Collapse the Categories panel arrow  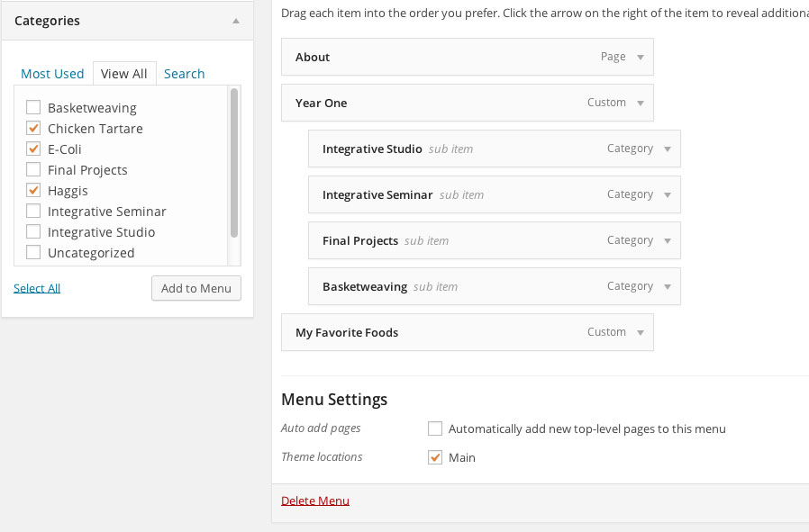coord(236,21)
